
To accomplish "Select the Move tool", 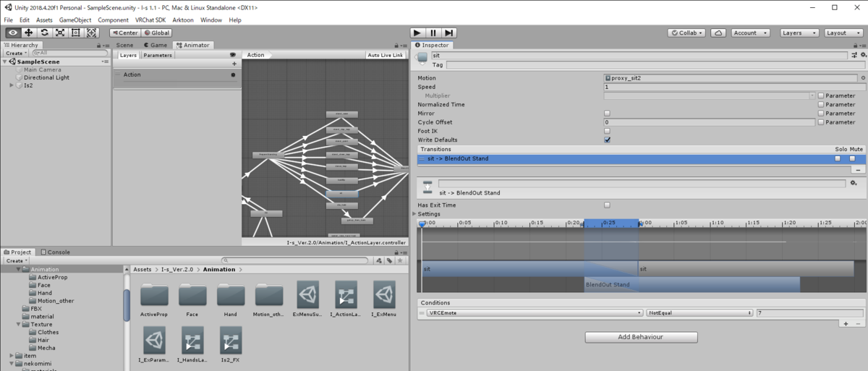I will coord(29,33).
